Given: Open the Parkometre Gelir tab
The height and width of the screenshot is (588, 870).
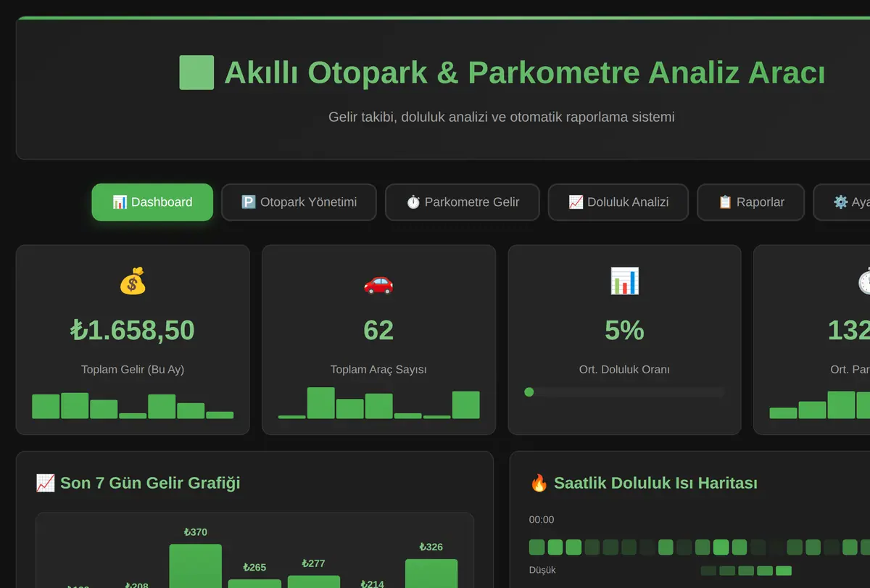Looking at the screenshot, I should coord(463,202).
